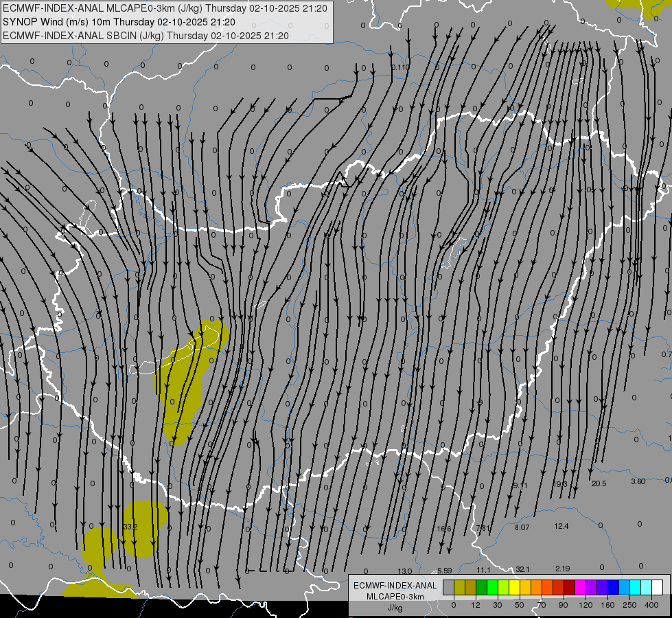
Task: Click the 3.60 value on map
Action: click(638, 481)
